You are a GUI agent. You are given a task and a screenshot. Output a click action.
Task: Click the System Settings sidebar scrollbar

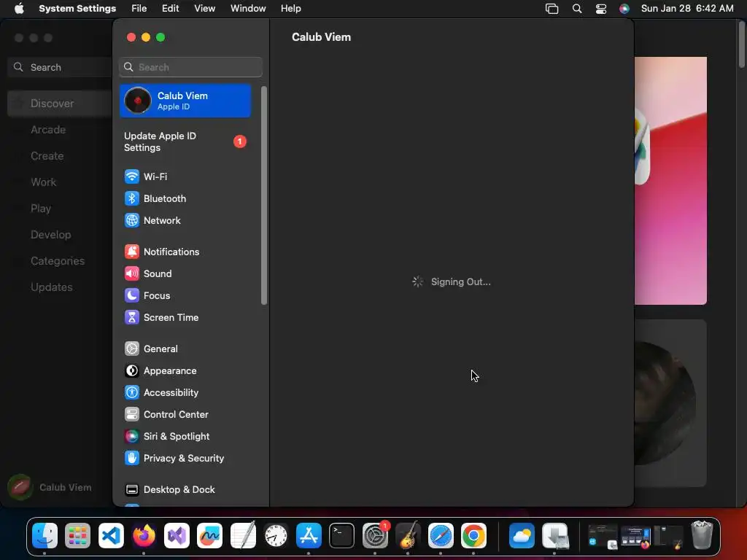click(x=264, y=195)
